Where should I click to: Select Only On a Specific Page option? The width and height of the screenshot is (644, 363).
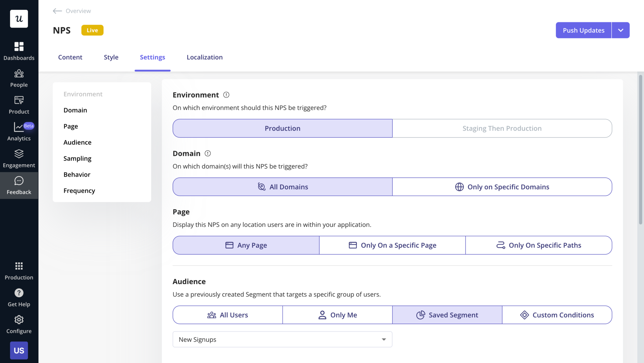click(x=392, y=245)
